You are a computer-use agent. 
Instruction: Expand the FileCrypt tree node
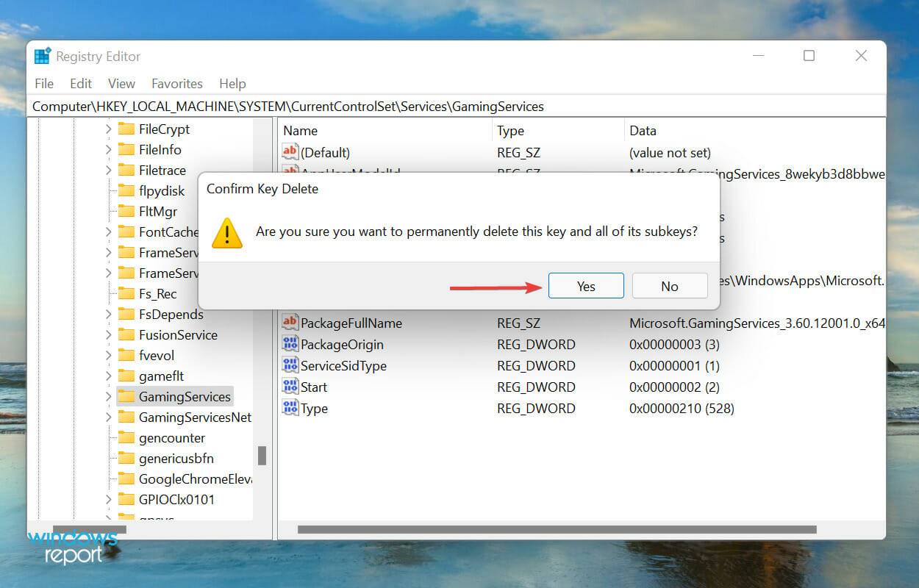pyautogui.click(x=108, y=129)
